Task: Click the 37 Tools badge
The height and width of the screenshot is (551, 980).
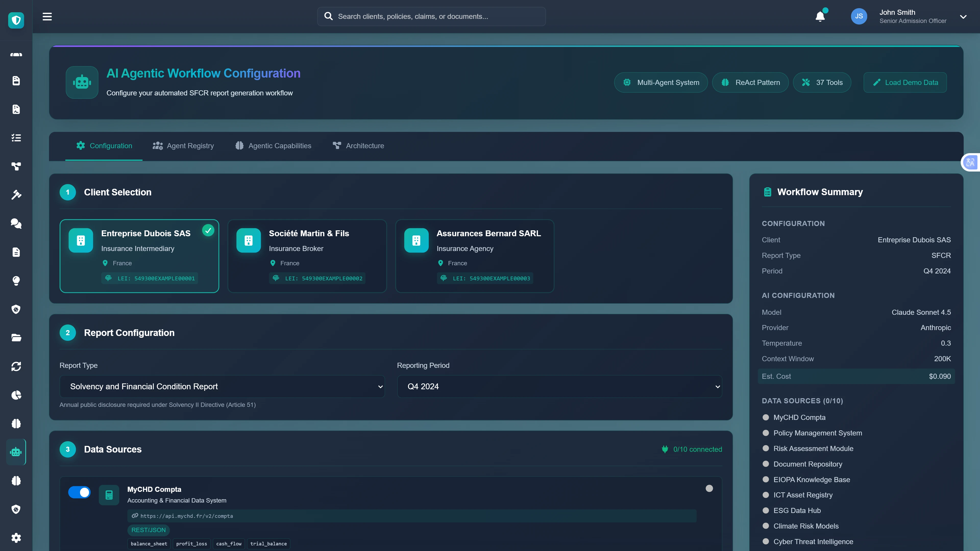Action: click(822, 82)
